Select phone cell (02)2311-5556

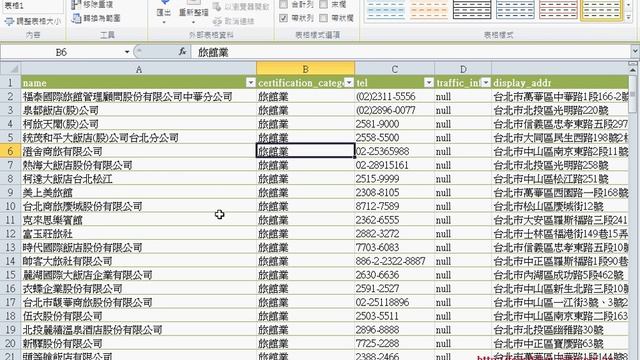point(395,96)
